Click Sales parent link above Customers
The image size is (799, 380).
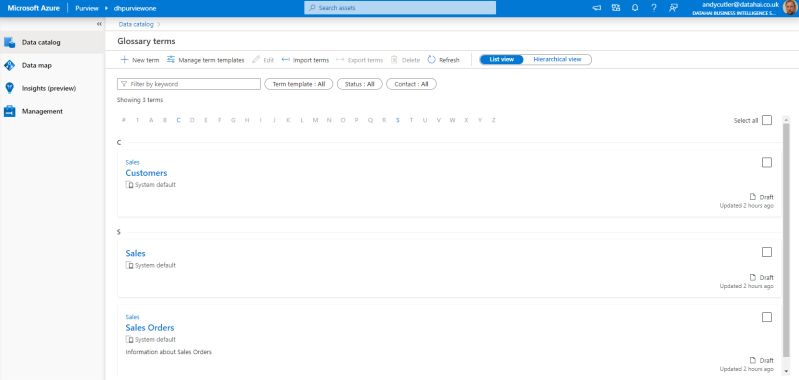click(x=132, y=162)
